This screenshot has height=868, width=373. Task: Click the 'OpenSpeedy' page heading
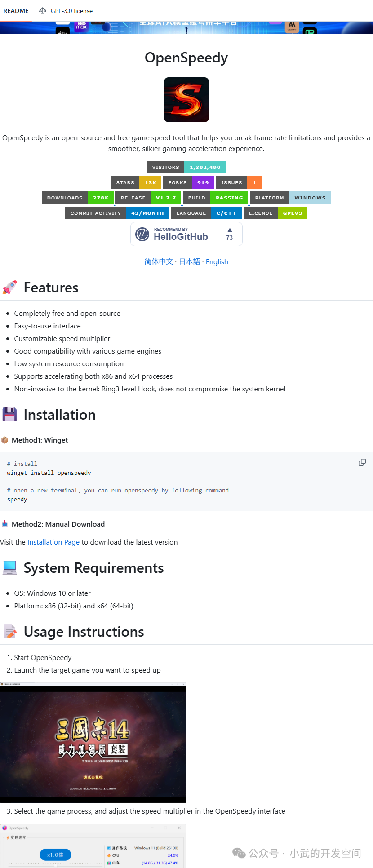[x=186, y=58]
